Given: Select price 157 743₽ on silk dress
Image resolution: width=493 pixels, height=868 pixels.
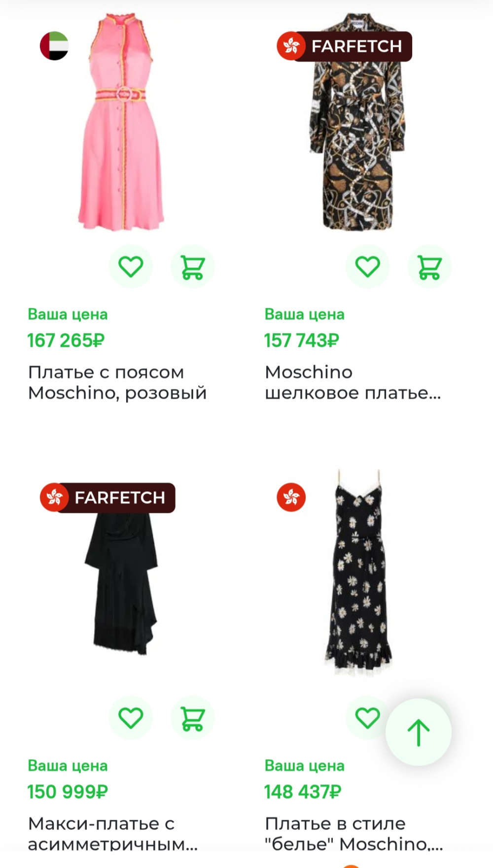Looking at the screenshot, I should [301, 339].
